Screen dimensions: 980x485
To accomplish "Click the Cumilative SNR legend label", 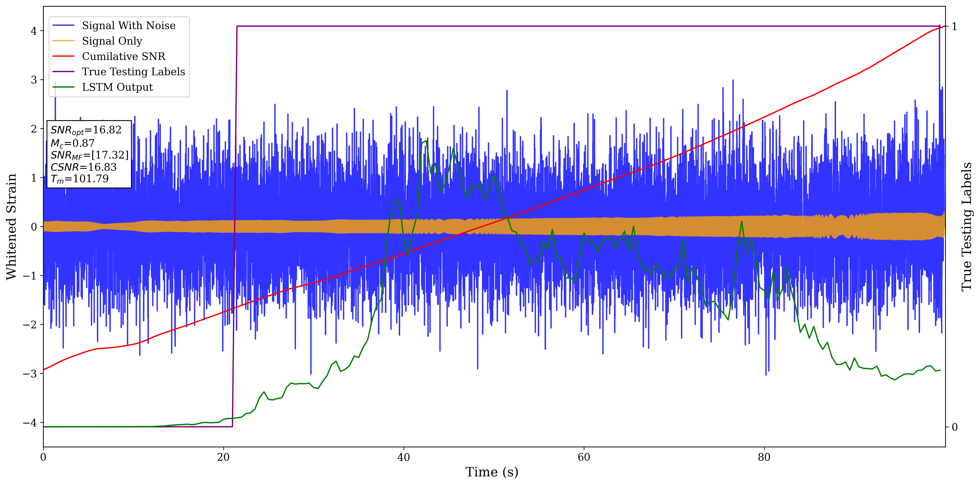I will 124,56.
